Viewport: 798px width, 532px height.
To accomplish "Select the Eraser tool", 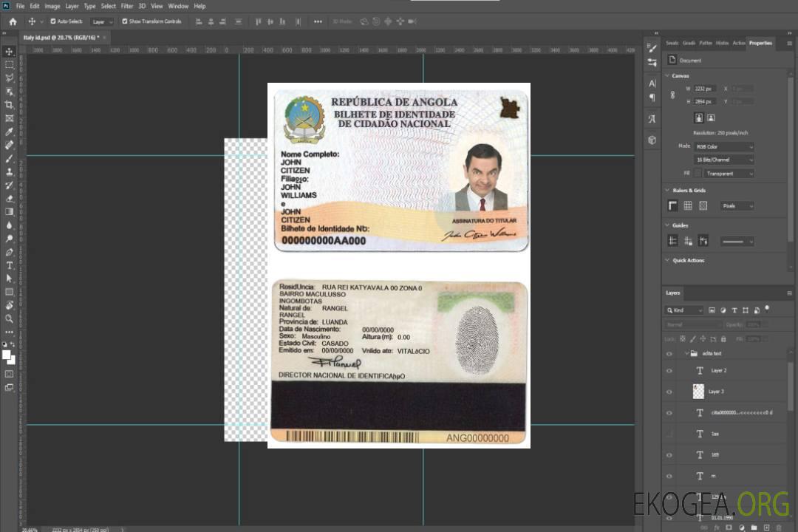I will 9,199.
